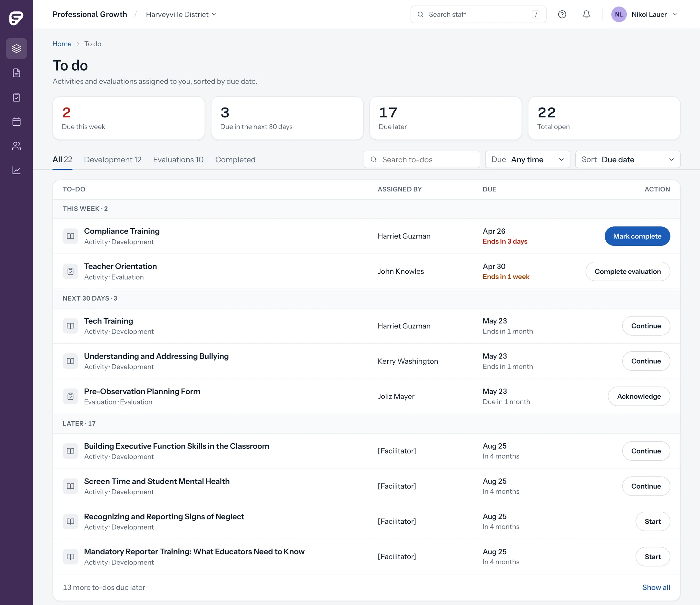The image size is (700, 605).
Task: Click the NL user avatar
Action: (619, 15)
